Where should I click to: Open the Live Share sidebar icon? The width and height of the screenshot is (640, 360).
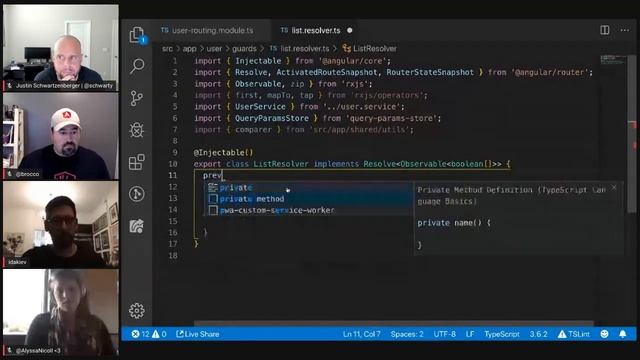point(137,226)
